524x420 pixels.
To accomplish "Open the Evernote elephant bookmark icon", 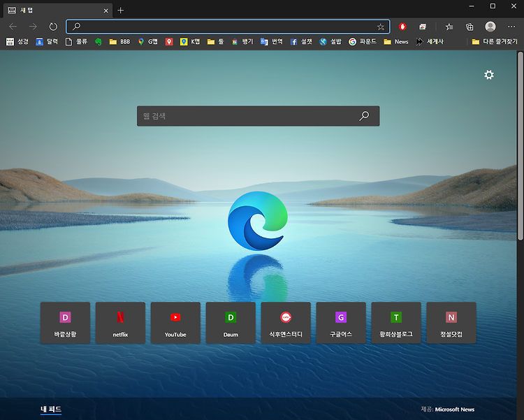I will [98, 41].
